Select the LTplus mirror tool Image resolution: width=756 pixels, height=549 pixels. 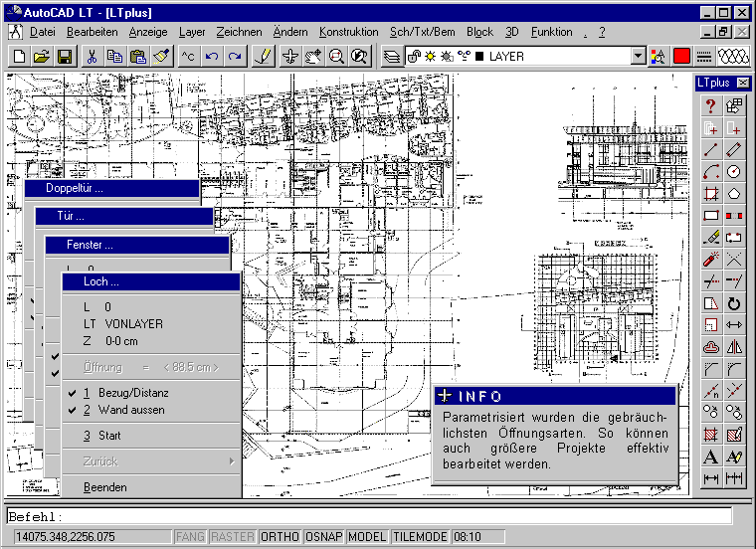point(734,347)
